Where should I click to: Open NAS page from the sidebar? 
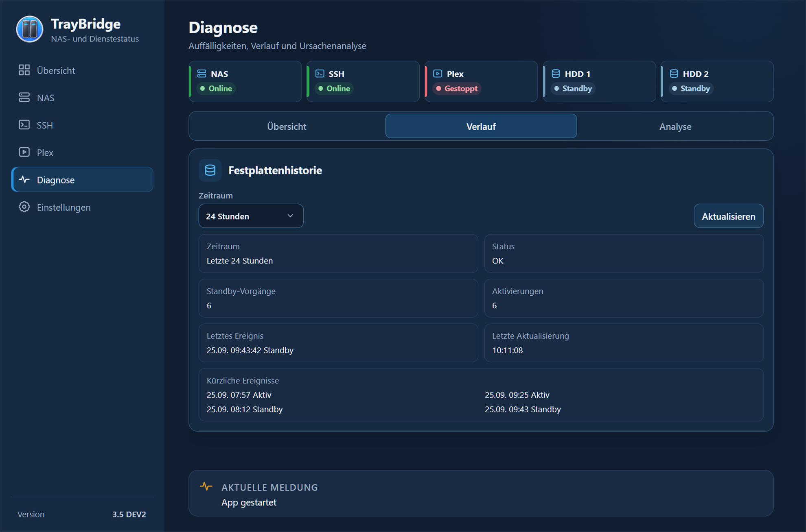(82, 98)
